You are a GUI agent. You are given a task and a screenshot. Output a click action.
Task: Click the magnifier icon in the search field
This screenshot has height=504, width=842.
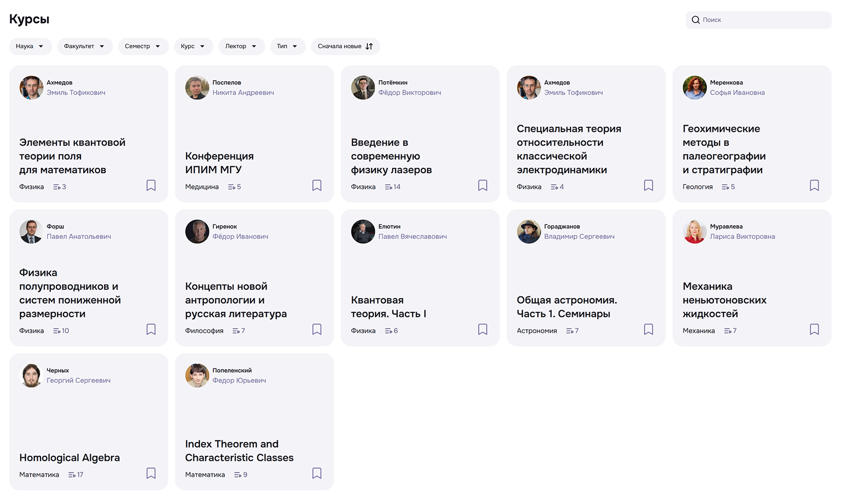point(696,19)
